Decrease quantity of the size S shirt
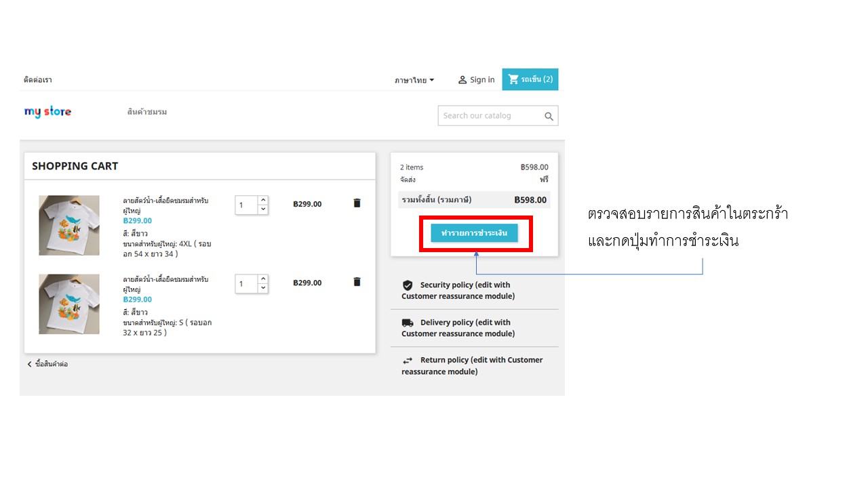This screenshot has width=868, height=488. (263, 288)
